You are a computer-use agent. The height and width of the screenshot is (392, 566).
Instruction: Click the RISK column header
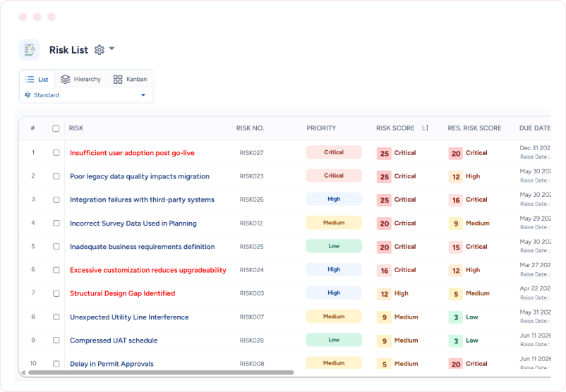pyautogui.click(x=76, y=128)
